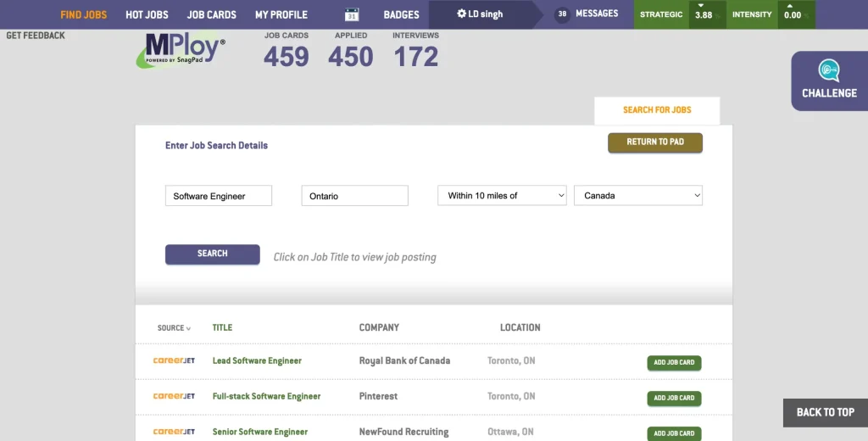Click the Intensity score 0.00 indicator
Image resolution: width=868 pixels, height=441 pixels.
point(793,14)
